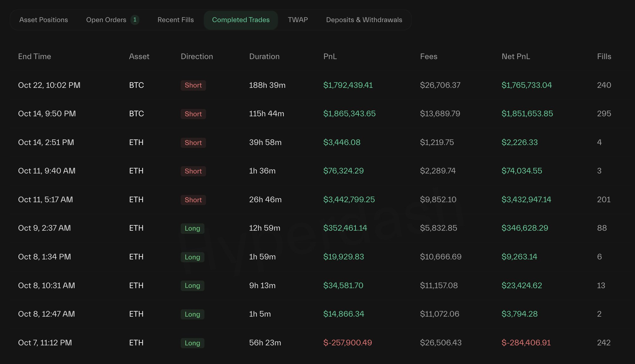Screen dimensions: 635x364
Task: Open the Open Orders tab
Action: pyautogui.click(x=106, y=20)
